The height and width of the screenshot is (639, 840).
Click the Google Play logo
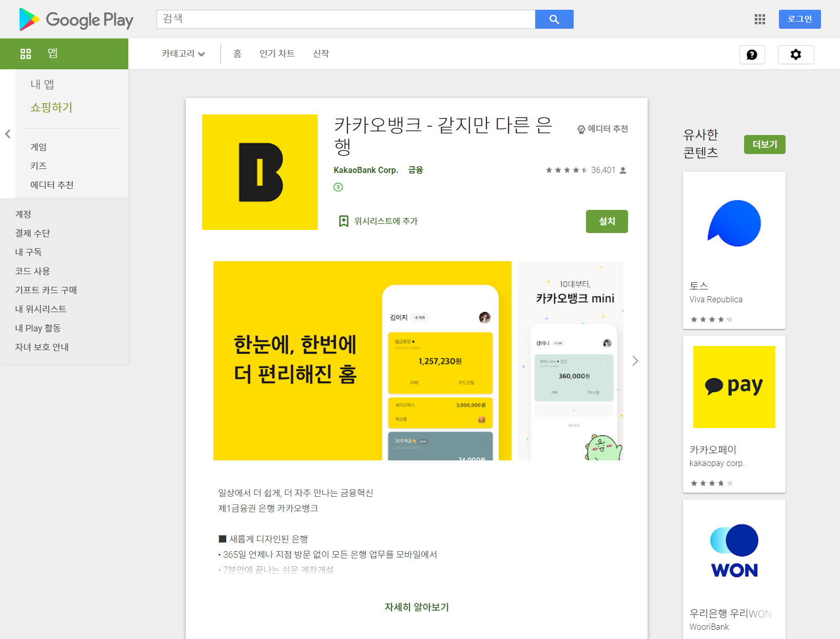(x=76, y=20)
